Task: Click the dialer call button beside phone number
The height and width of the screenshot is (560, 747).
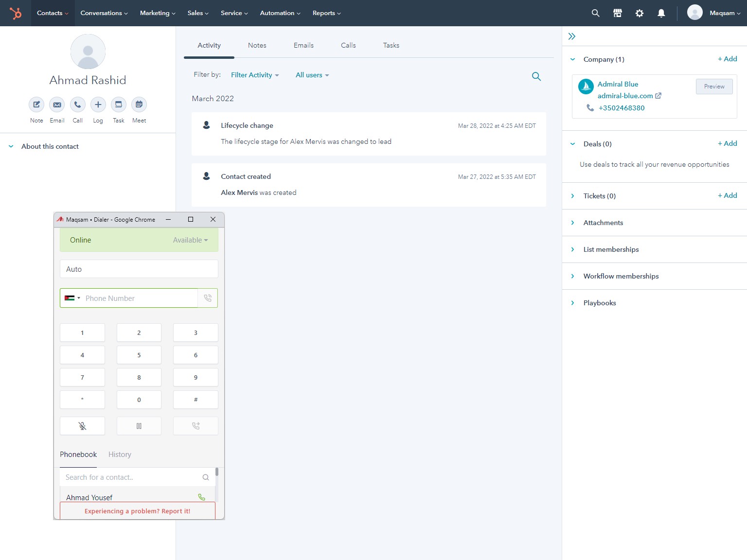Action: pyautogui.click(x=208, y=298)
